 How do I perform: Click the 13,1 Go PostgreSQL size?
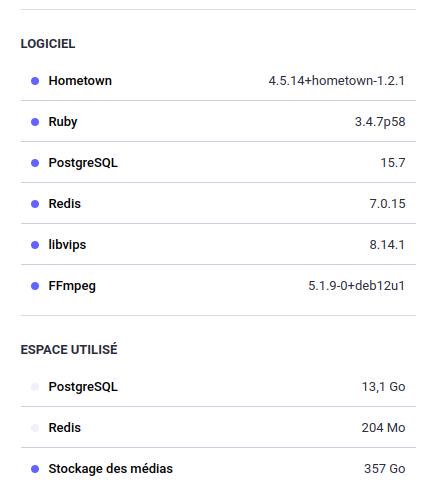click(x=384, y=387)
